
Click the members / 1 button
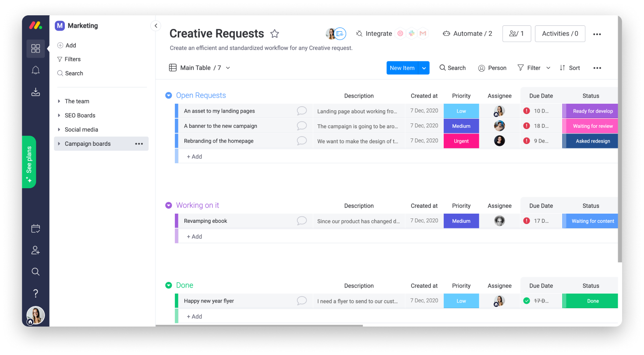click(x=517, y=34)
